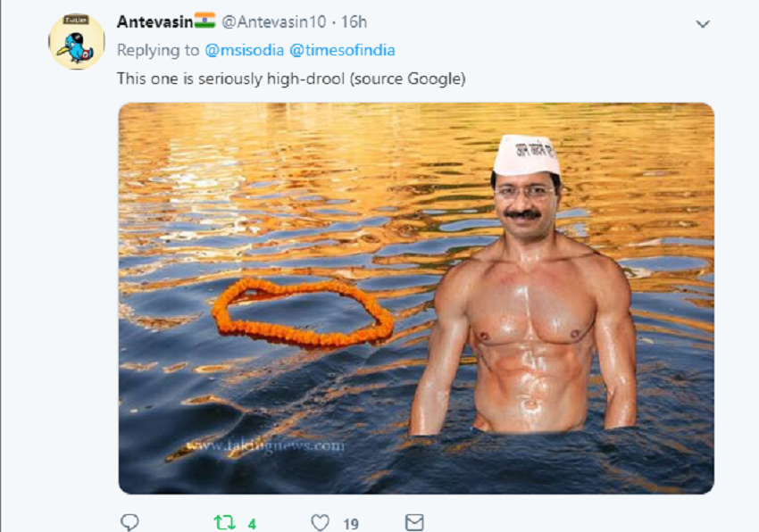Click the envelope direct message icon
This screenshot has height=532, width=759.
(x=413, y=522)
